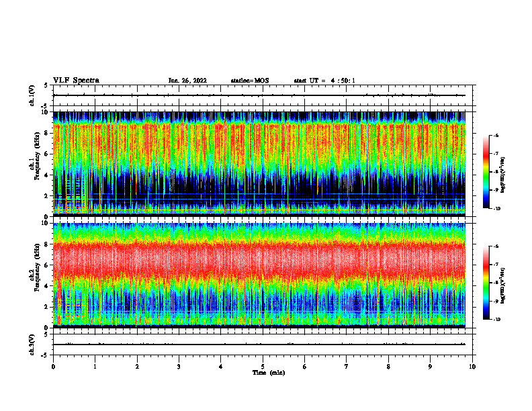The image size is (532, 411).
Task: Click the "8" kHz tick of ch.1 spectrogram
Action: 47,133
